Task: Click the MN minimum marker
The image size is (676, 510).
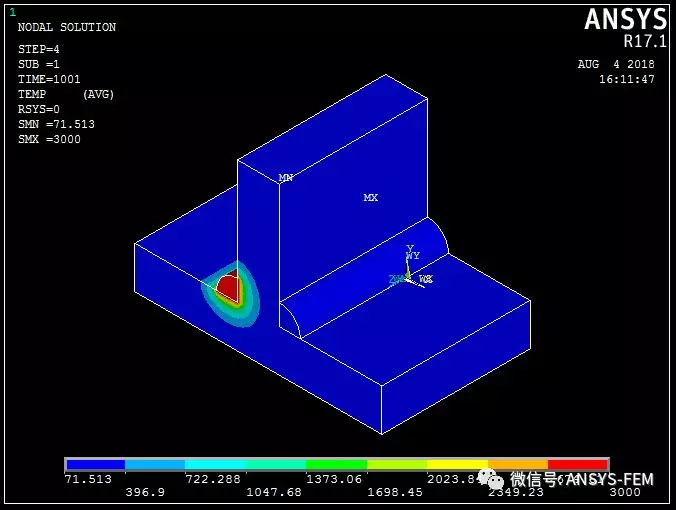Action: [x=285, y=177]
